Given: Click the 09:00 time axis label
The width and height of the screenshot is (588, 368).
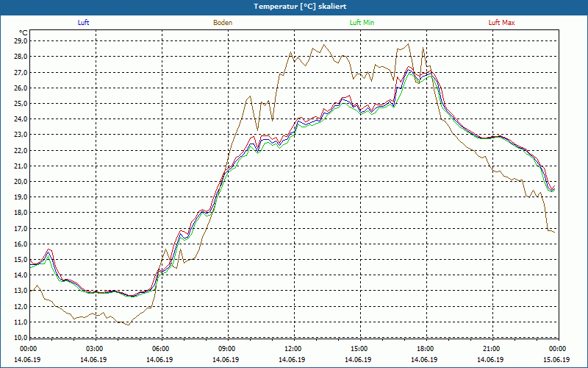Looking at the screenshot, I should click(226, 349).
